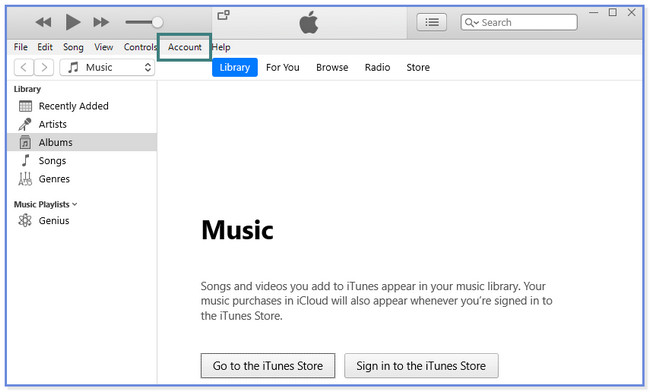Click the Music heading text
The height and width of the screenshot is (392, 650).
(237, 230)
